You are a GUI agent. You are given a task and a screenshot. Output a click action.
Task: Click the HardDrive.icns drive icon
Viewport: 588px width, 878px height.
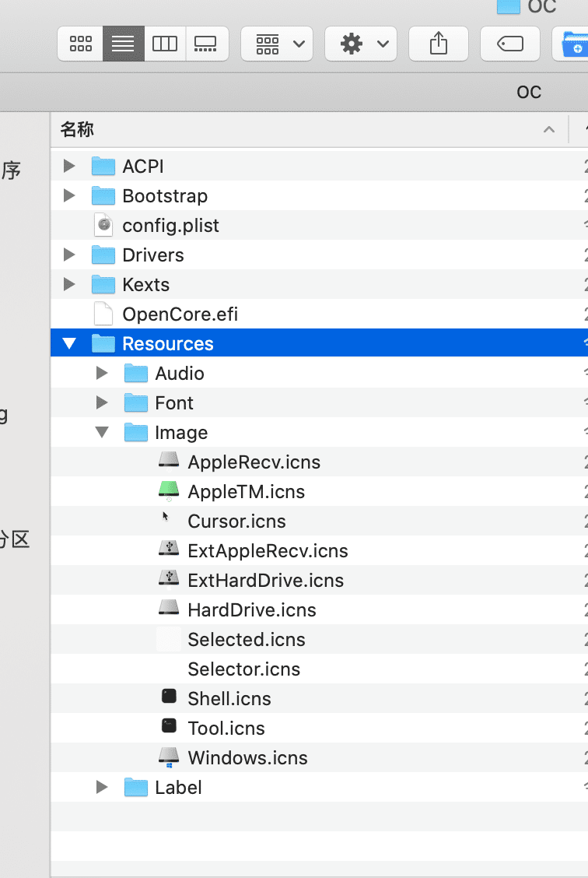click(x=169, y=609)
